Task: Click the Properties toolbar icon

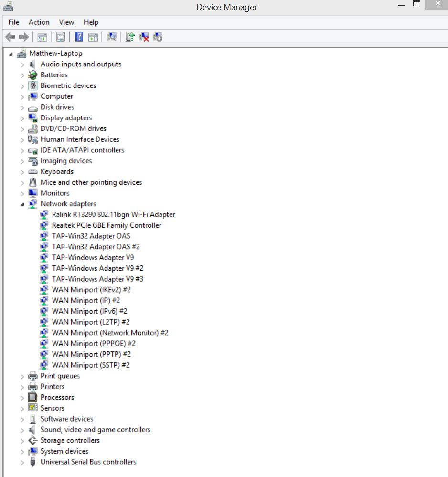Action: point(60,37)
